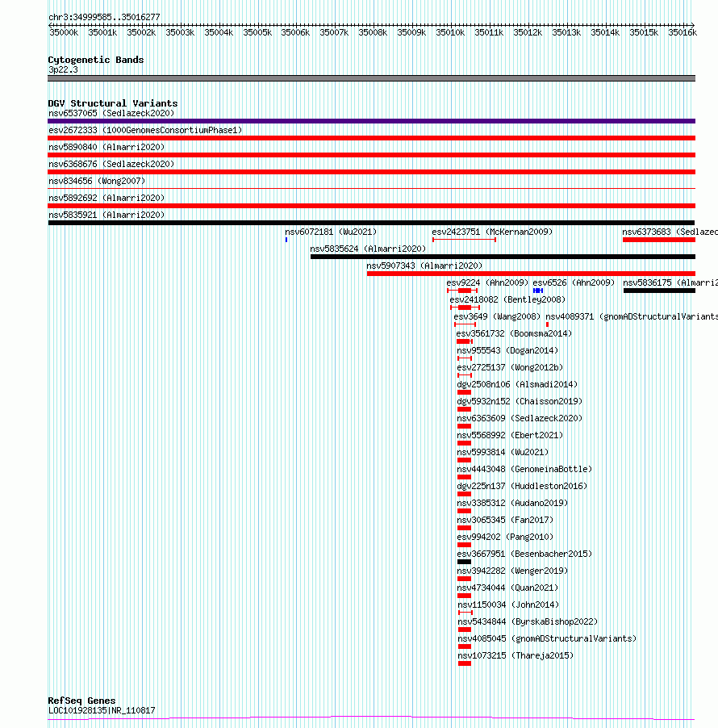
Task: Open esv9224 (Ahn2009) variant label
Action: coord(487,282)
